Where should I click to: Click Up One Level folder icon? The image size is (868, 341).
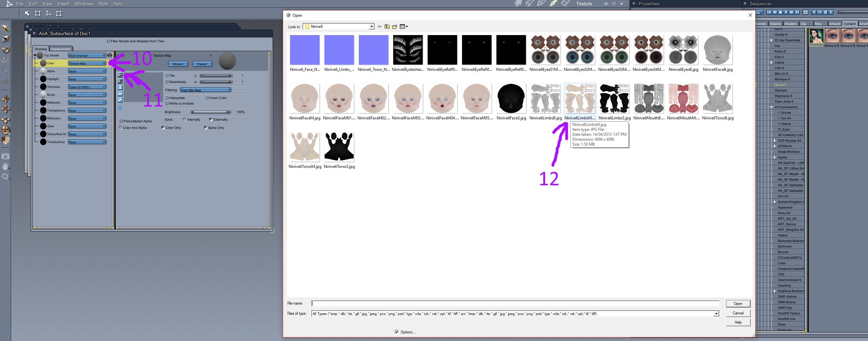pyautogui.click(x=387, y=27)
